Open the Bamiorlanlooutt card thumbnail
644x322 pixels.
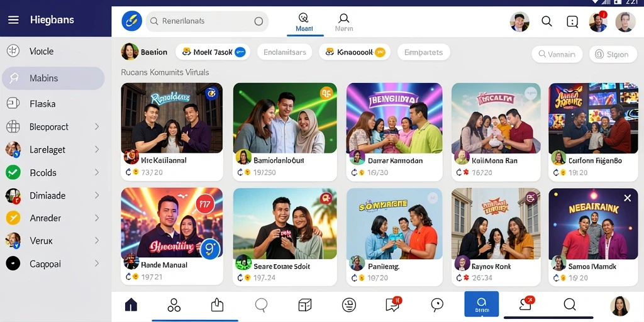285,118
